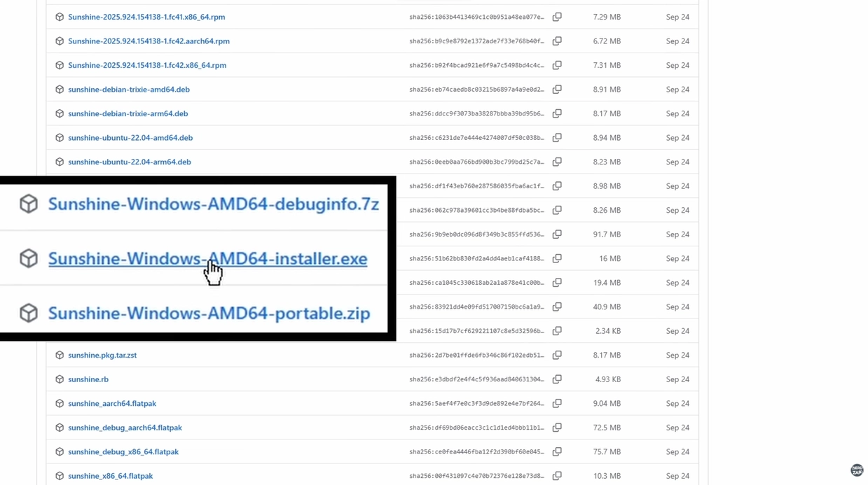Copy hash next to the 91.7 MB file
The image size is (868, 485).
(x=557, y=234)
